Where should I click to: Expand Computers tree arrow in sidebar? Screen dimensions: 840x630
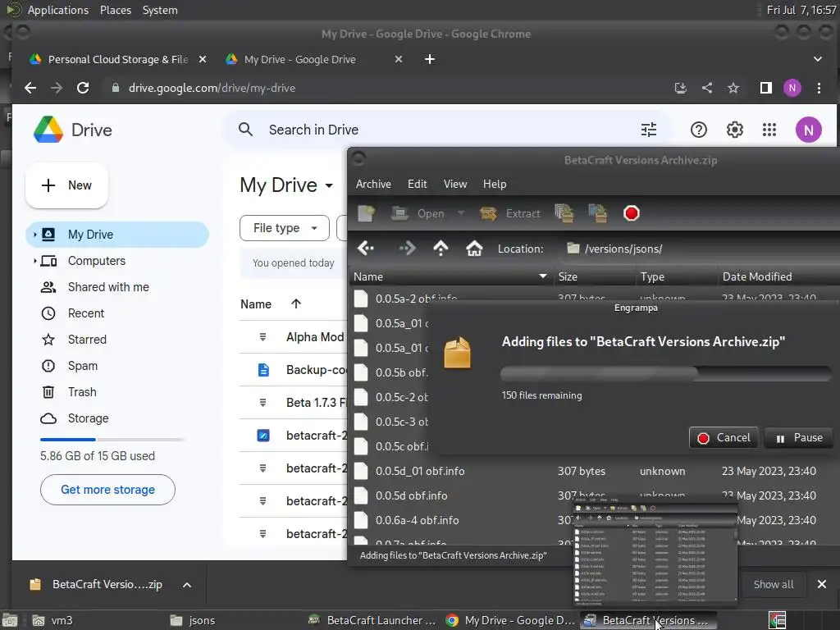click(34, 261)
